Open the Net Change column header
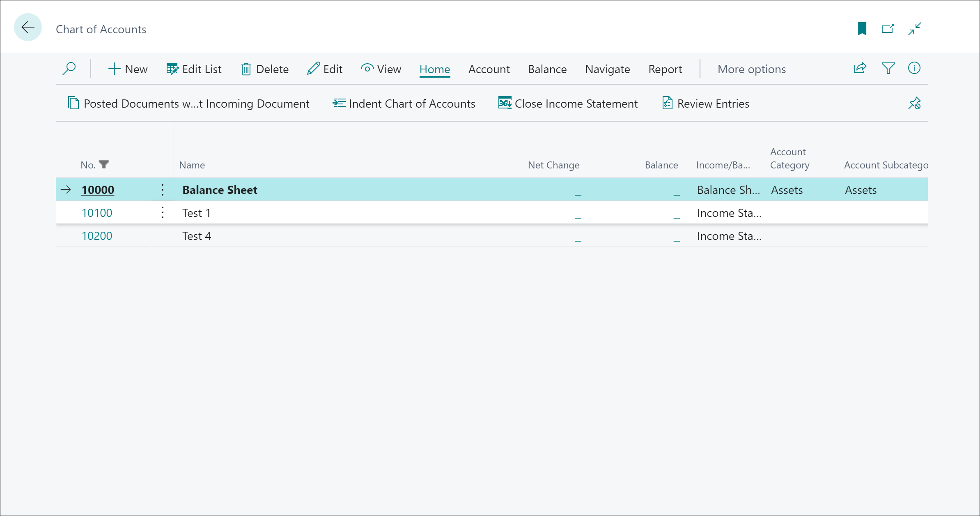Image resolution: width=980 pixels, height=516 pixels. point(553,165)
